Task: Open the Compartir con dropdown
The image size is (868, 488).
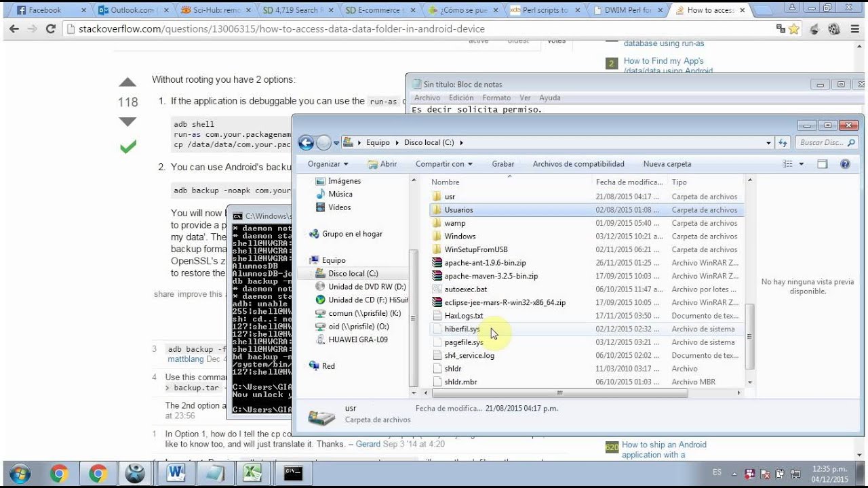Action: 444,164
